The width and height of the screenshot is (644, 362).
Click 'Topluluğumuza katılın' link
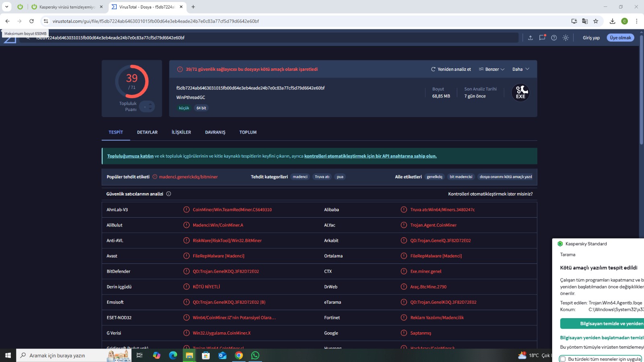130,156
